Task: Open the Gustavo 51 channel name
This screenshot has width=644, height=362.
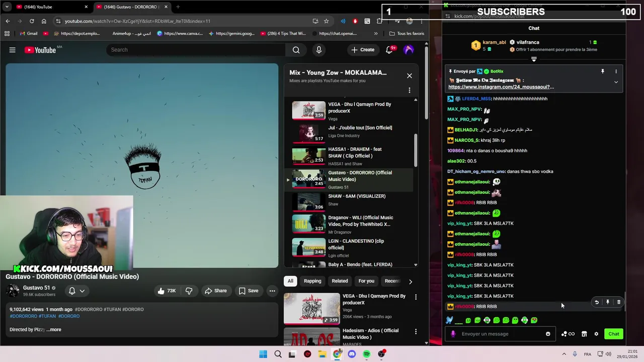Action: pos(36,288)
